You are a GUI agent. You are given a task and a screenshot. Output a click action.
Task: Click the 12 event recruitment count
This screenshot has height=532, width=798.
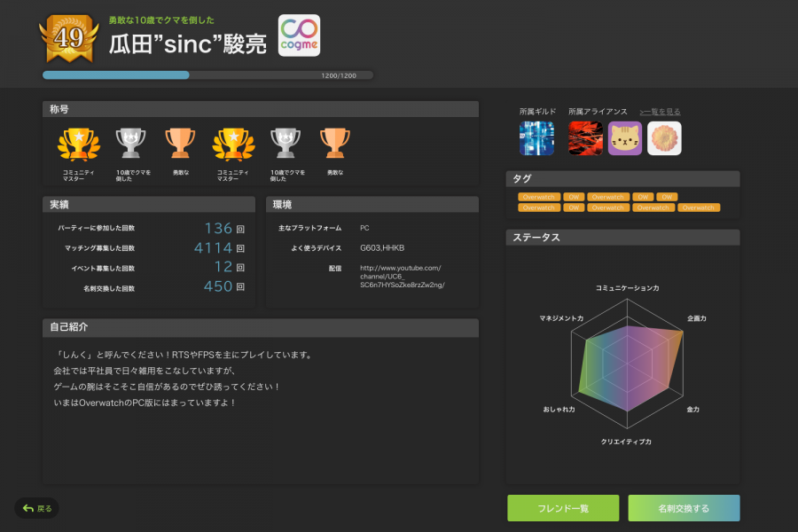pyautogui.click(x=223, y=267)
